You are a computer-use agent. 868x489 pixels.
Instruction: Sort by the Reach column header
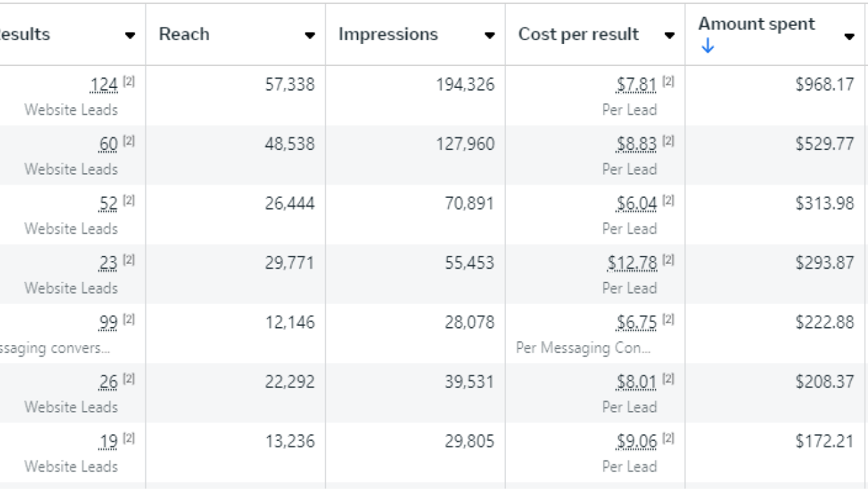(184, 35)
